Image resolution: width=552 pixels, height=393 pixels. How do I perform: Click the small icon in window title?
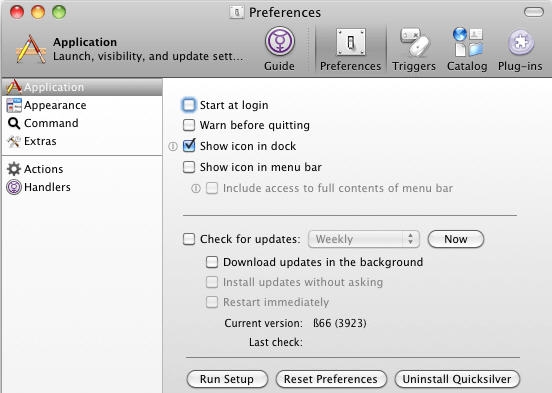pos(237,12)
